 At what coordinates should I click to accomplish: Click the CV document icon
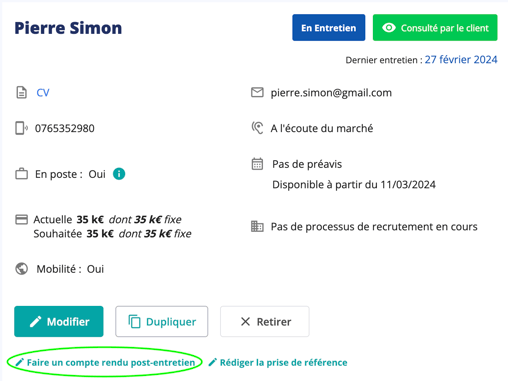22,92
